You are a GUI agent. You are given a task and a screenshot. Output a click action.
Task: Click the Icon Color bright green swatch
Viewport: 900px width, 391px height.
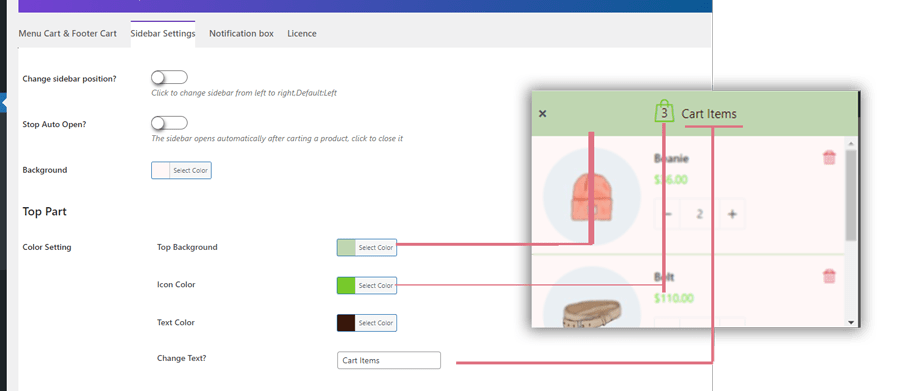[x=346, y=285]
